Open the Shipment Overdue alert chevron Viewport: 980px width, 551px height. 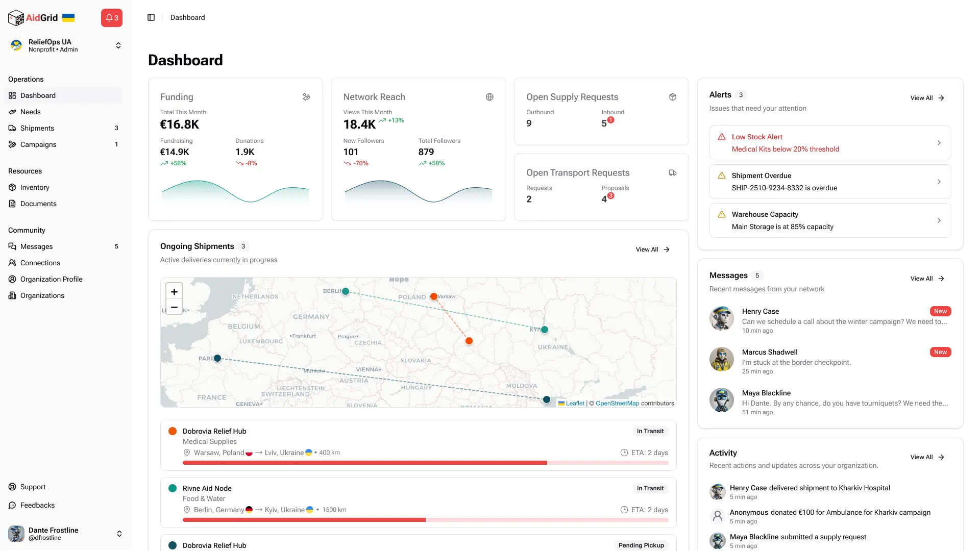[939, 182]
